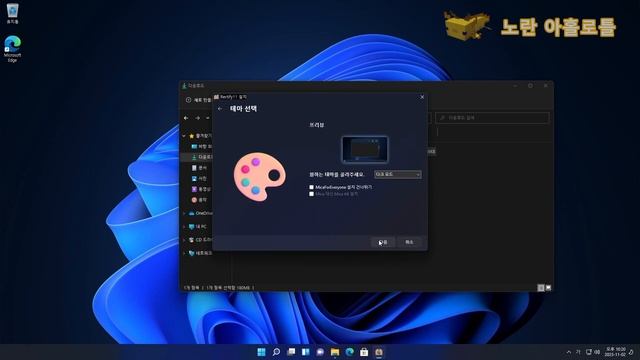Expand the OneDrive node in Explorer sidebar
The width and height of the screenshot is (640, 360).
pos(184,213)
